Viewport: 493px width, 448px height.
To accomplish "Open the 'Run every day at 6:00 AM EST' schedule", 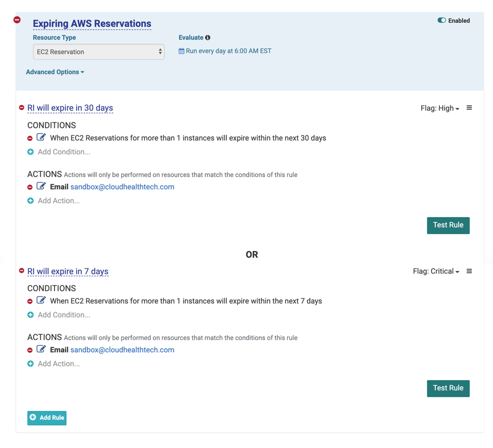I will 225,51.
